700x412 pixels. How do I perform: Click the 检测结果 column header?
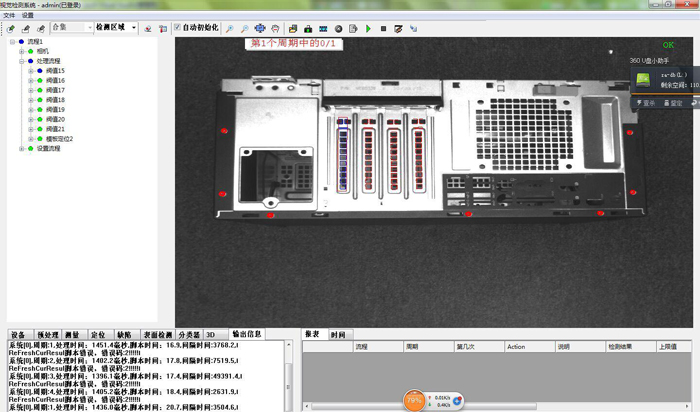tap(621, 346)
